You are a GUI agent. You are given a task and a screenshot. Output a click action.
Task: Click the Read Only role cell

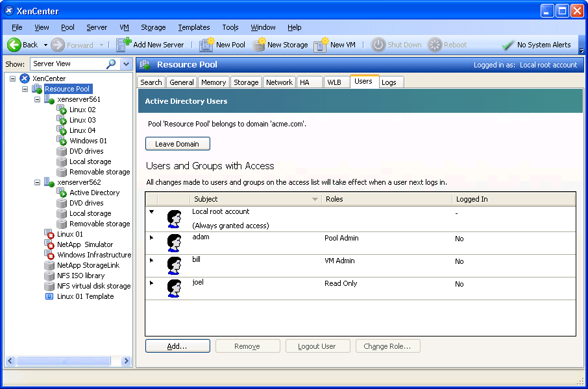[x=341, y=284]
